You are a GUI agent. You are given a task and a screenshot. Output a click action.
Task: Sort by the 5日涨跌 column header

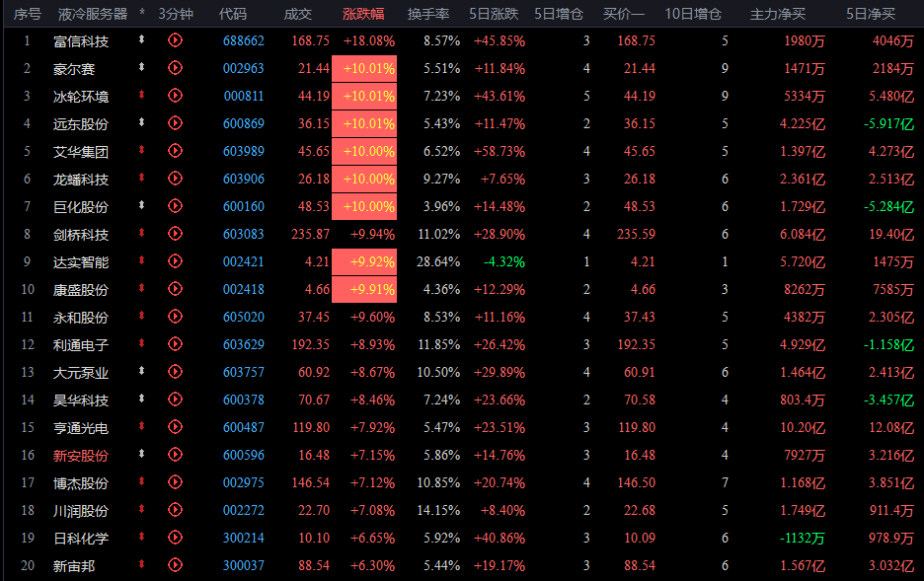(494, 14)
